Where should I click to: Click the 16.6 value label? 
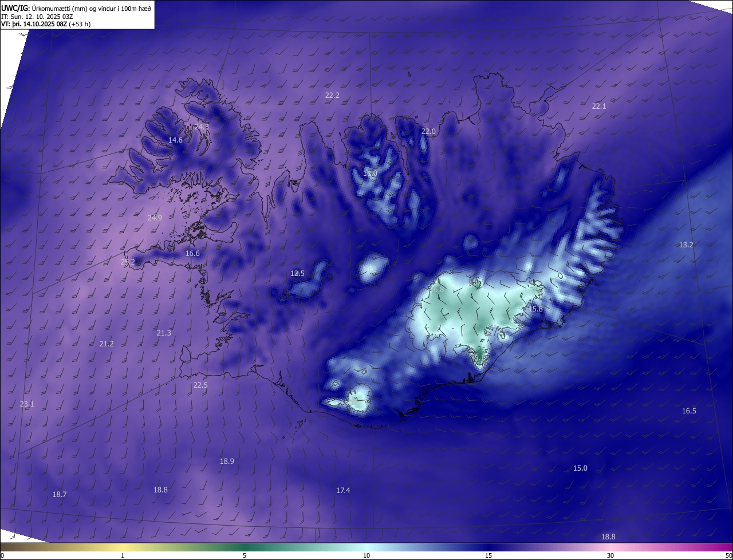[192, 253]
